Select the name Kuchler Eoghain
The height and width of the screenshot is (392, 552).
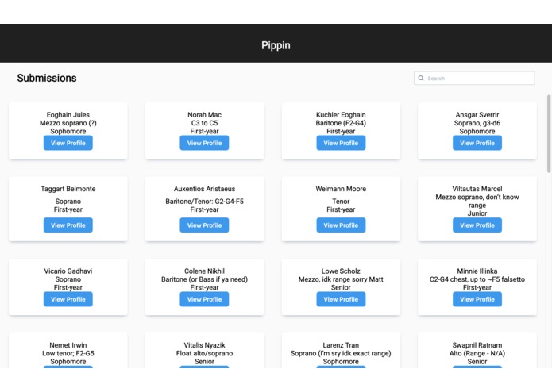click(341, 115)
